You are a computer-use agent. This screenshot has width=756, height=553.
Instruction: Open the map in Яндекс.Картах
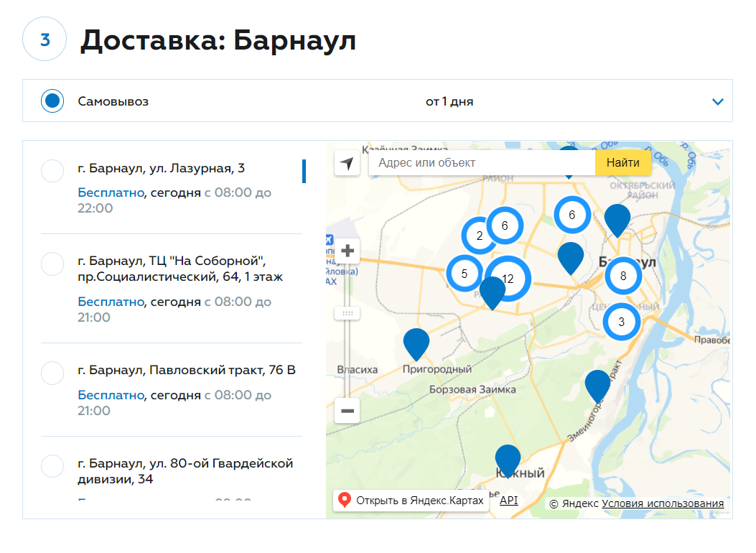(x=411, y=501)
